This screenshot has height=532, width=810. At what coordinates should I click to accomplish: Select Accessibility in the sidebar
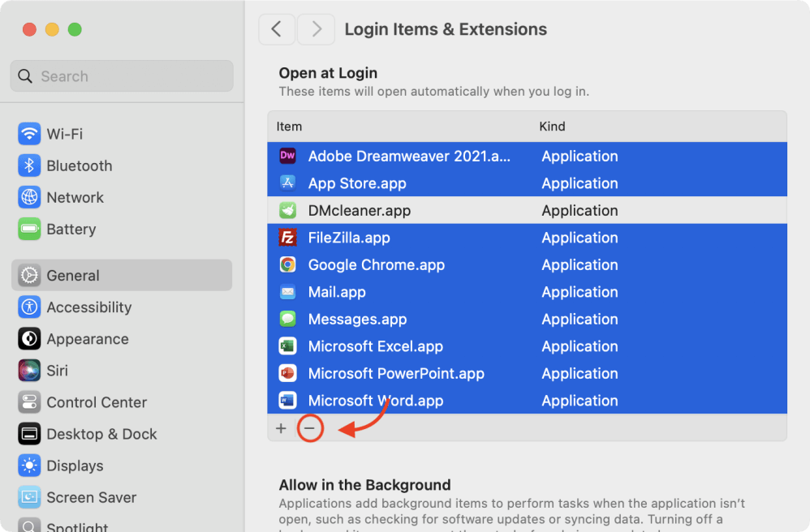pos(88,307)
